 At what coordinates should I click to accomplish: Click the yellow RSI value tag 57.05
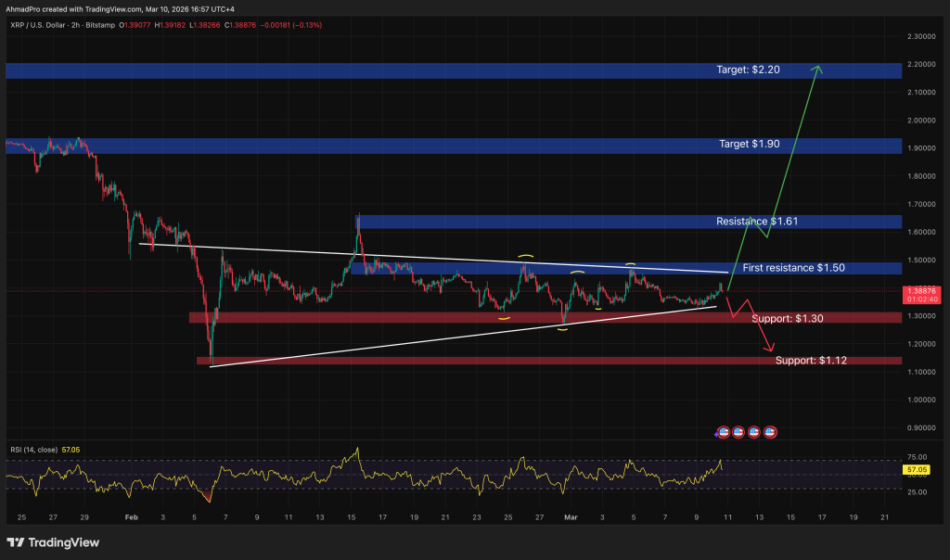[914, 471]
